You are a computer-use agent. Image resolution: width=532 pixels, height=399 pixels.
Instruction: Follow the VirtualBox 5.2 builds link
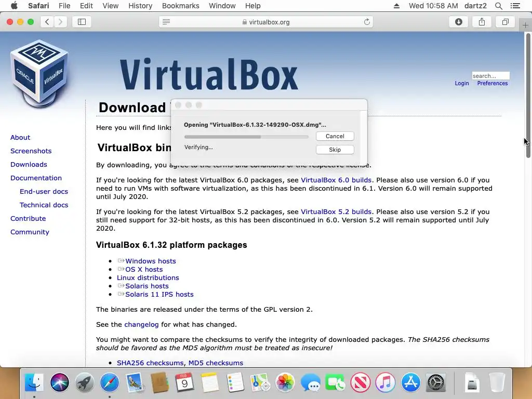tap(336, 212)
